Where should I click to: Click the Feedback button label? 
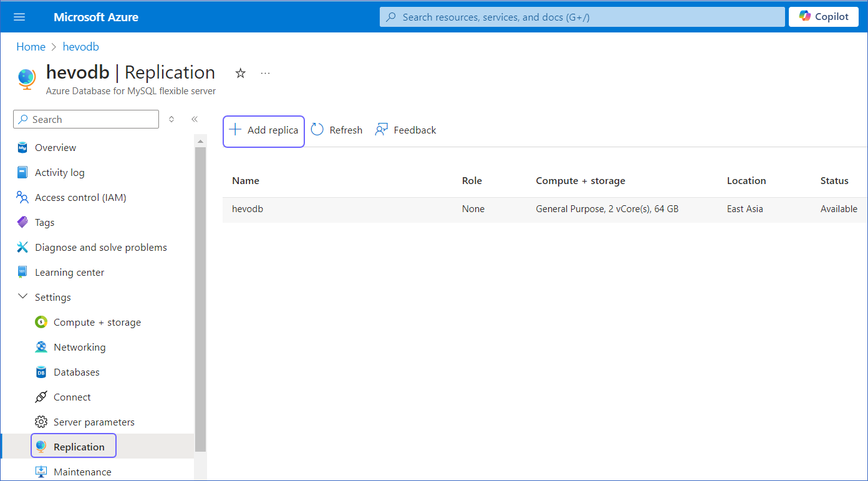[415, 130]
